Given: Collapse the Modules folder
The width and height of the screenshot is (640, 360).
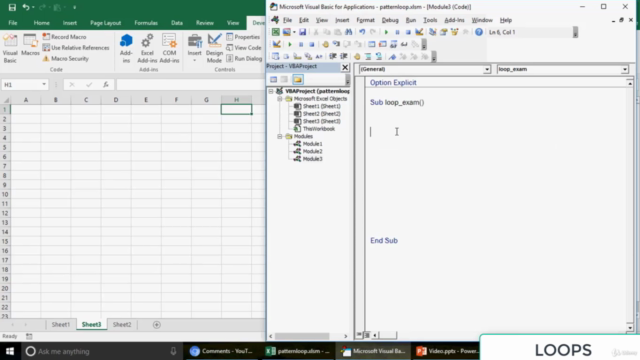Looking at the screenshot, I should tap(280, 136).
